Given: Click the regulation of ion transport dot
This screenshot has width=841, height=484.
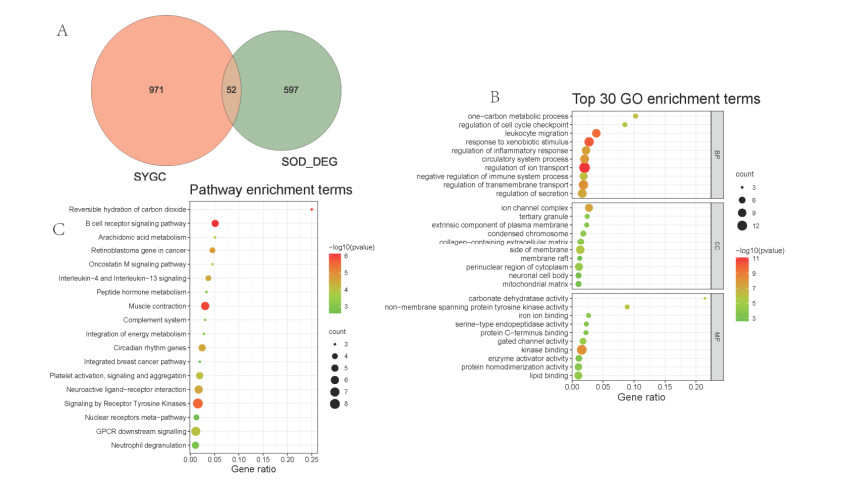Looking at the screenshot, I should click(585, 167).
